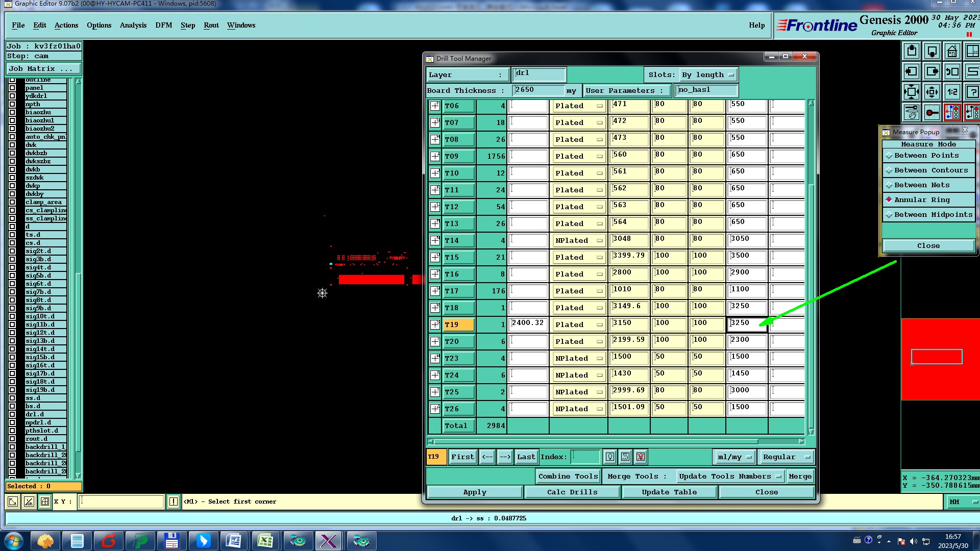Toggle visibility checkbox for drl.d layer

pyautogui.click(x=12, y=414)
